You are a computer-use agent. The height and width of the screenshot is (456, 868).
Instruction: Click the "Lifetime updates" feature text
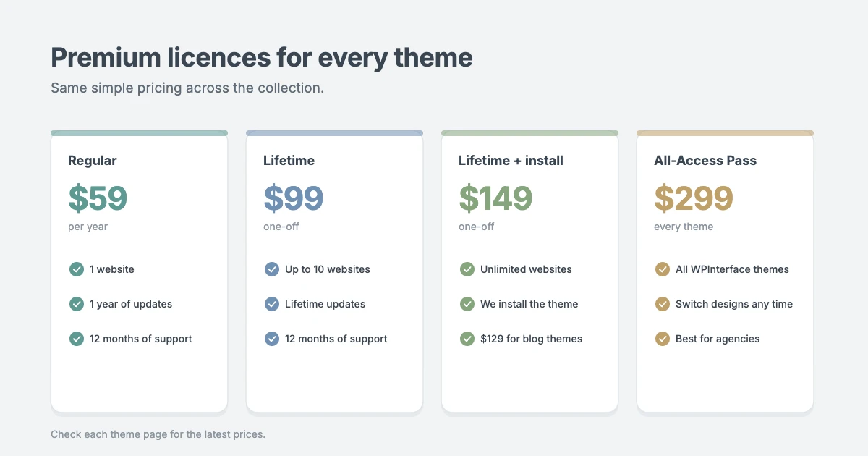325,304
